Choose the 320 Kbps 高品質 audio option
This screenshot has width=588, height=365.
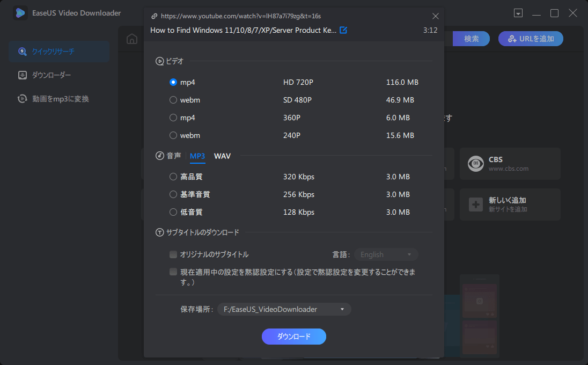point(173,177)
